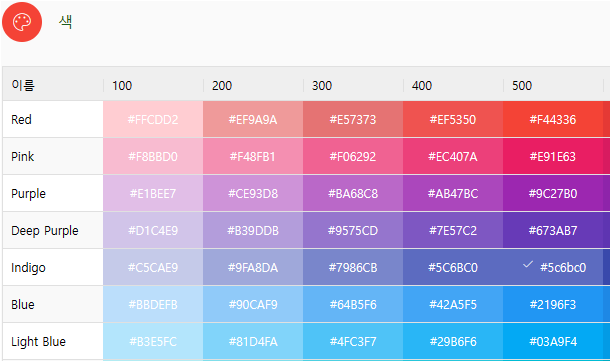Pick Red 500 color #F44336

(553, 119)
